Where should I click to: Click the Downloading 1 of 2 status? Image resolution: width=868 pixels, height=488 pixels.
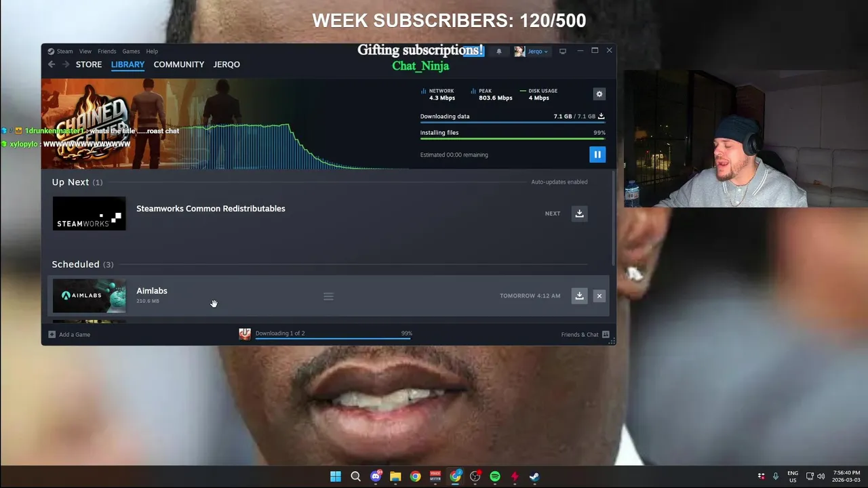[280, 333]
